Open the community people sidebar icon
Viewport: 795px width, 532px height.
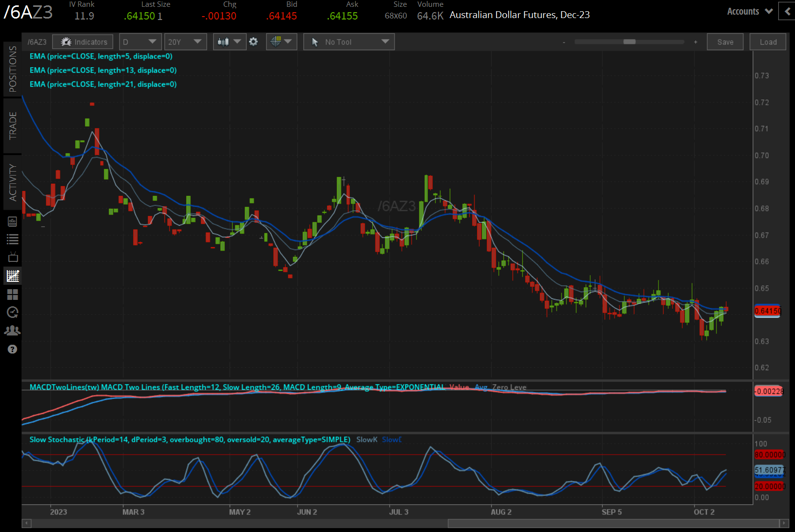click(x=13, y=331)
